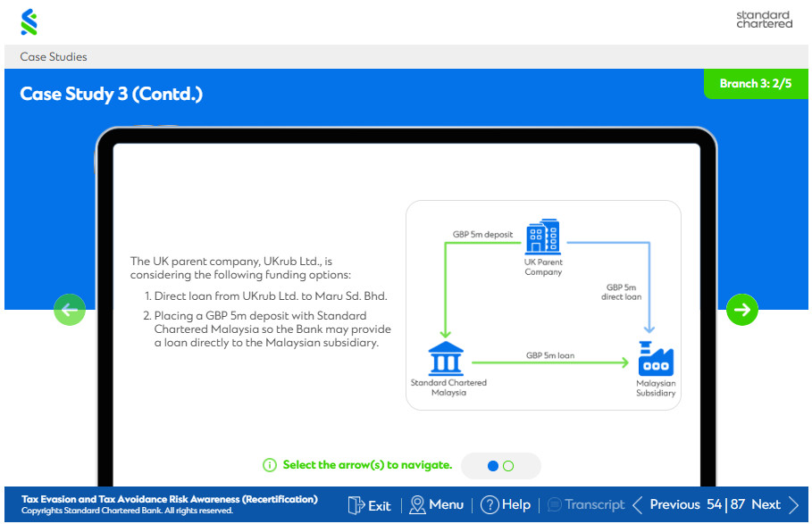Click the UK Parent Company caption
The image size is (812, 524).
tap(543, 267)
